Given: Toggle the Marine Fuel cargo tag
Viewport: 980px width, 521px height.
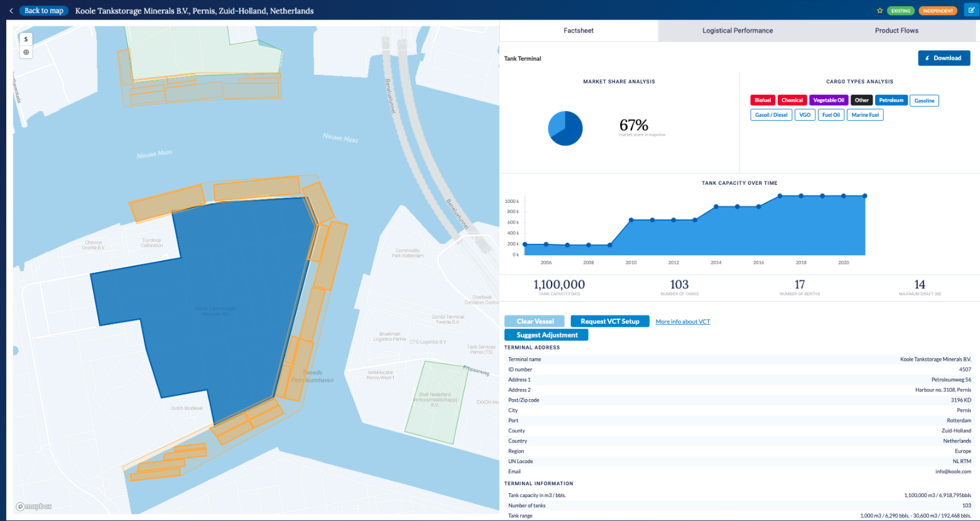Looking at the screenshot, I should [865, 115].
